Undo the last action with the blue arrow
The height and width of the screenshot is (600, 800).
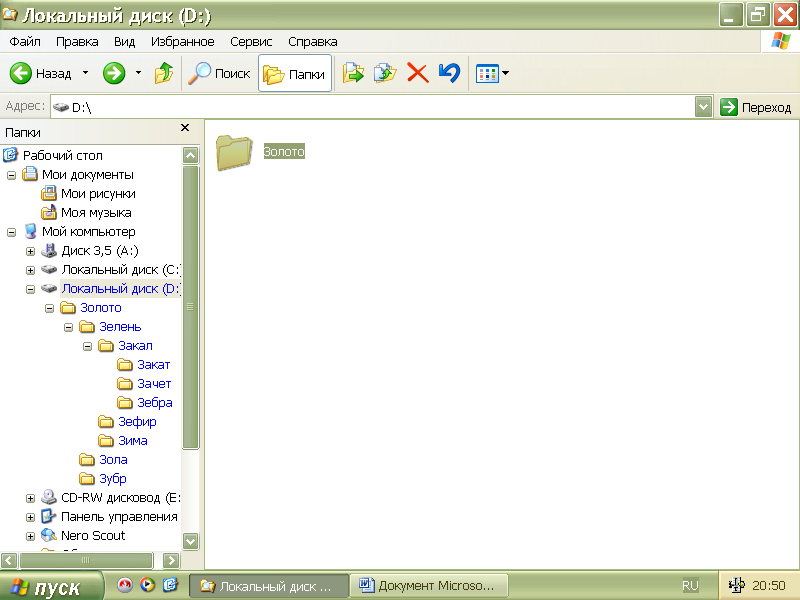pos(449,73)
